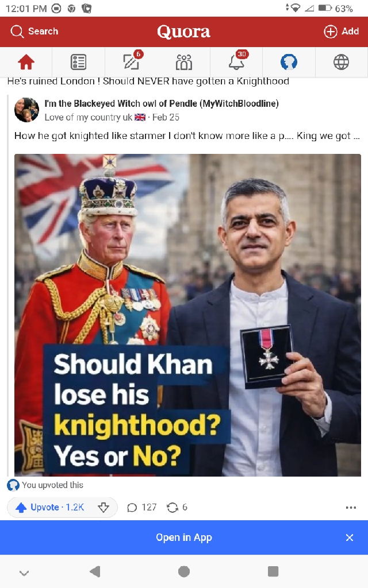Open the Spaces people icon
Viewport: 368px width, 588px height.
coord(183,62)
